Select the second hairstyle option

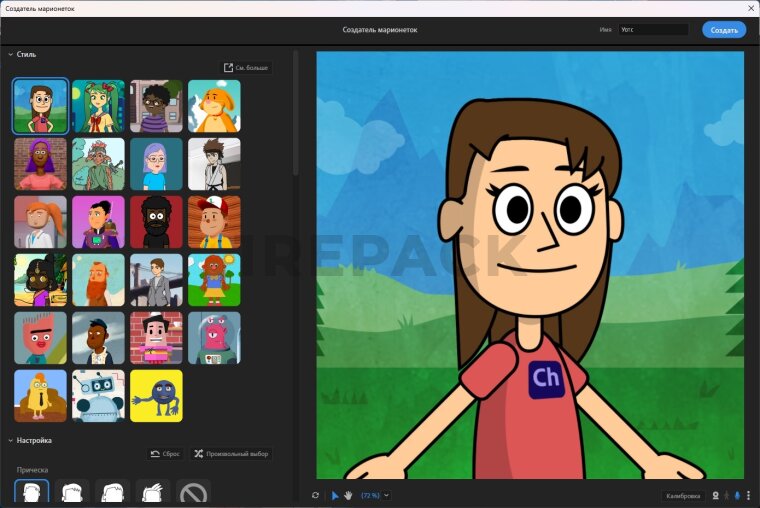coord(72,493)
